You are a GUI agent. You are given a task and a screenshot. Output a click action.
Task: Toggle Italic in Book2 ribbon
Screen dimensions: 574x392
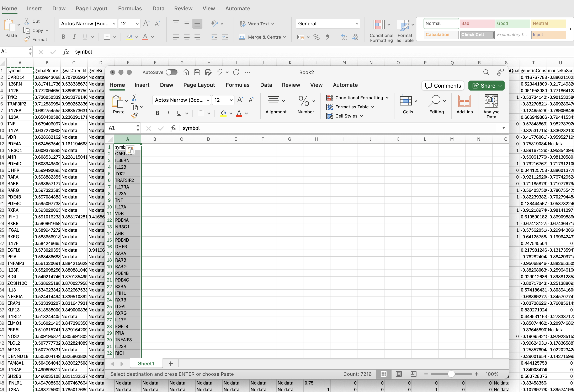168,113
